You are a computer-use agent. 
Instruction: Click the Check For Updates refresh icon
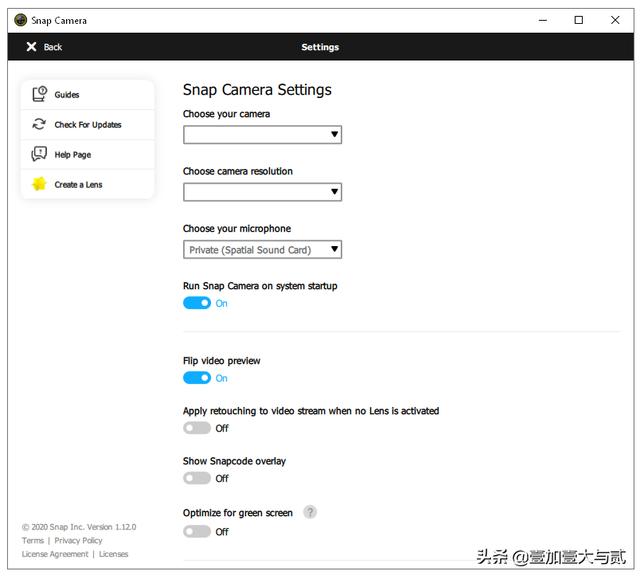click(x=39, y=124)
